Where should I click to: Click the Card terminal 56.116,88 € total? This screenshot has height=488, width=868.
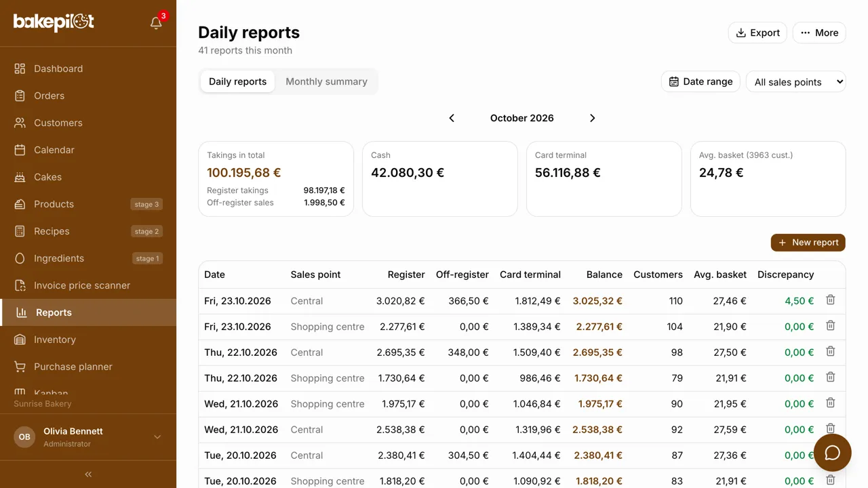[x=568, y=173]
